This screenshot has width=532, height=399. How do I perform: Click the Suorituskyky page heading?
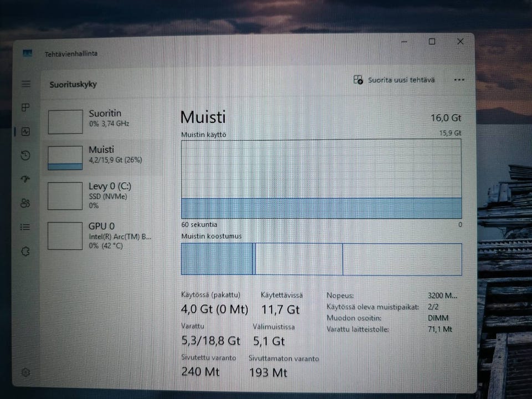(x=73, y=84)
